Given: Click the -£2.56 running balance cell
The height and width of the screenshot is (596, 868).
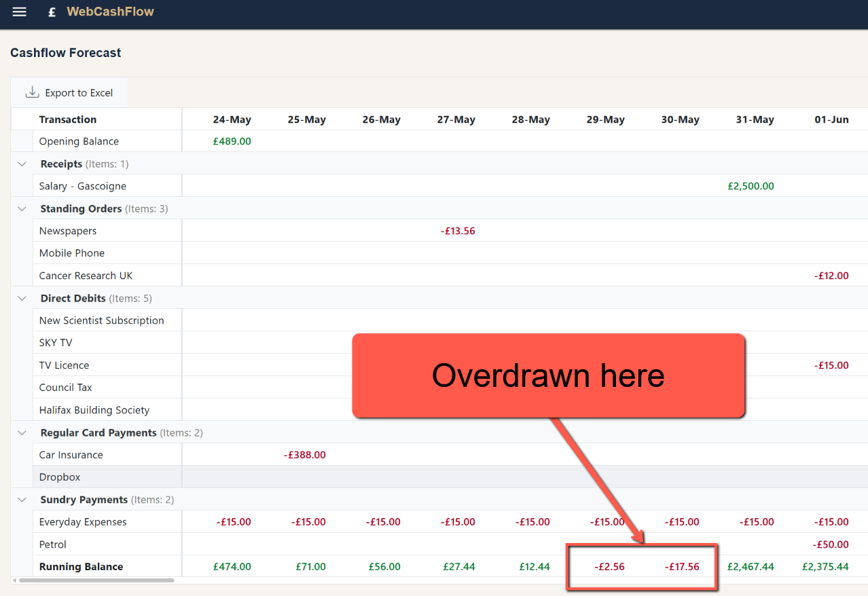Looking at the screenshot, I should 609,567.
